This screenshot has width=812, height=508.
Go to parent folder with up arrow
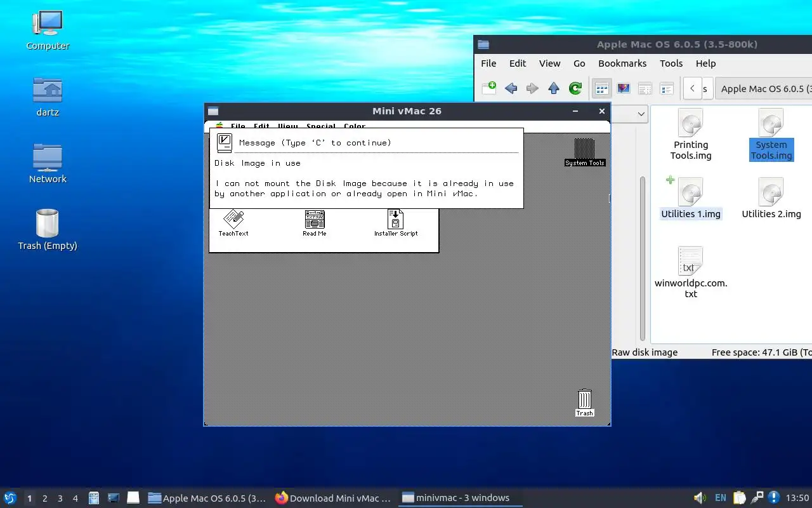pyautogui.click(x=554, y=88)
